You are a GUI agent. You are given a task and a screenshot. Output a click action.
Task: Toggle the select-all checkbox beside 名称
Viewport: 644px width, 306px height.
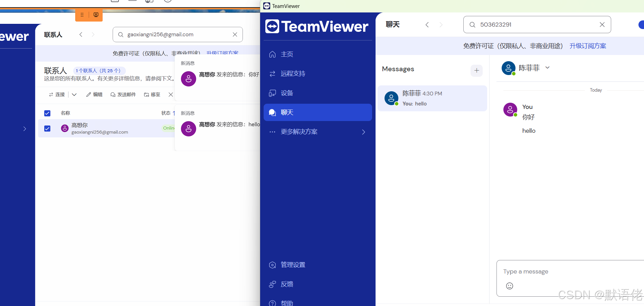pos(47,113)
